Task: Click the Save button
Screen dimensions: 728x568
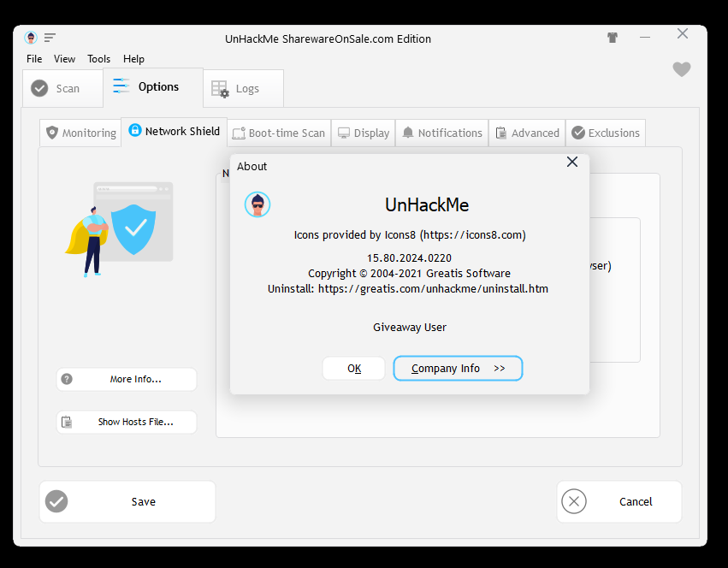Action: (x=127, y=501)
